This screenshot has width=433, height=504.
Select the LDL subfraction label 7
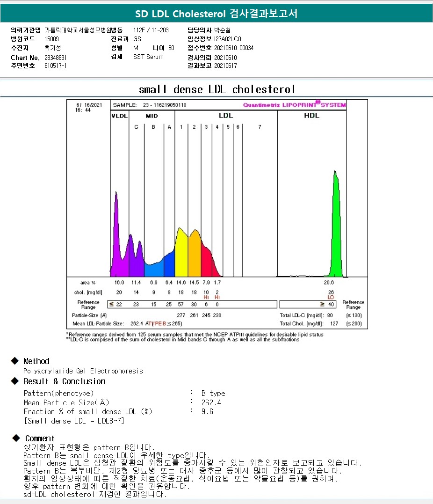pyautogui.click(x=260, y=127)
